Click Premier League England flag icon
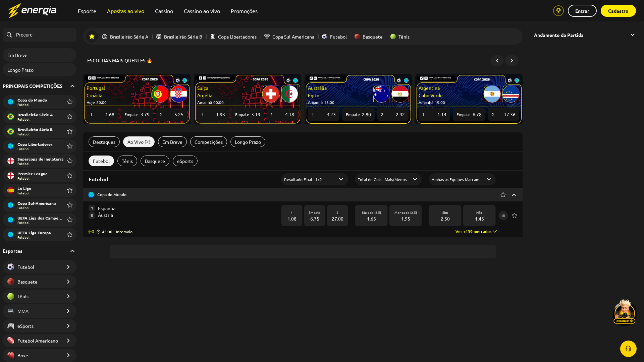 tap(11, 176)
